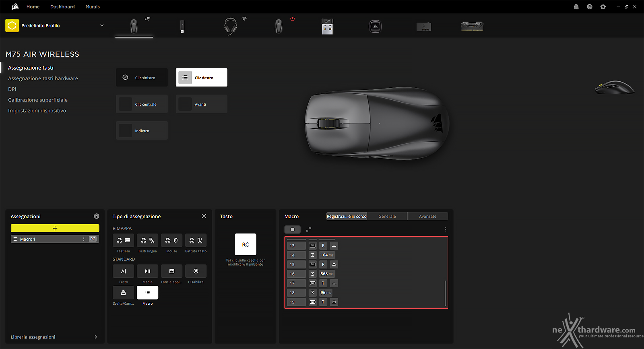
Task: Stop the macro recording
Action: tap(292, 229)
